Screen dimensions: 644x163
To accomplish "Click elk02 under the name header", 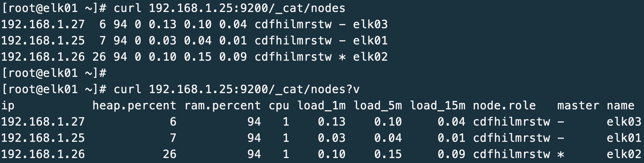I will (624, 154).
